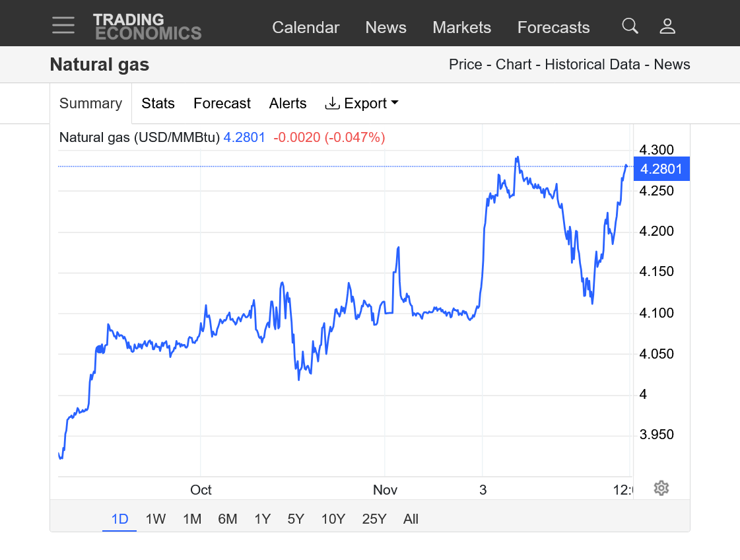
Task: Open the hamburger navigation menu
Action: [x=63, y=25]
